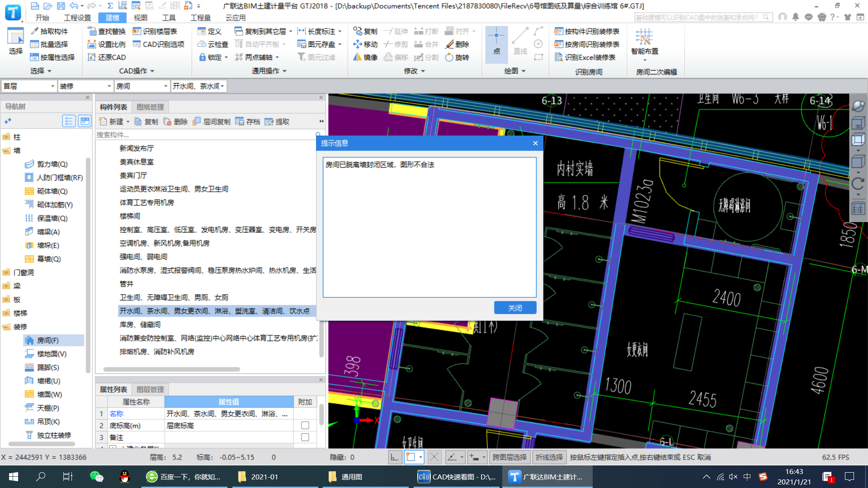Open 查找替换 find and replace
The width and height of the screenshot is (868, 488).
point(106,31)
